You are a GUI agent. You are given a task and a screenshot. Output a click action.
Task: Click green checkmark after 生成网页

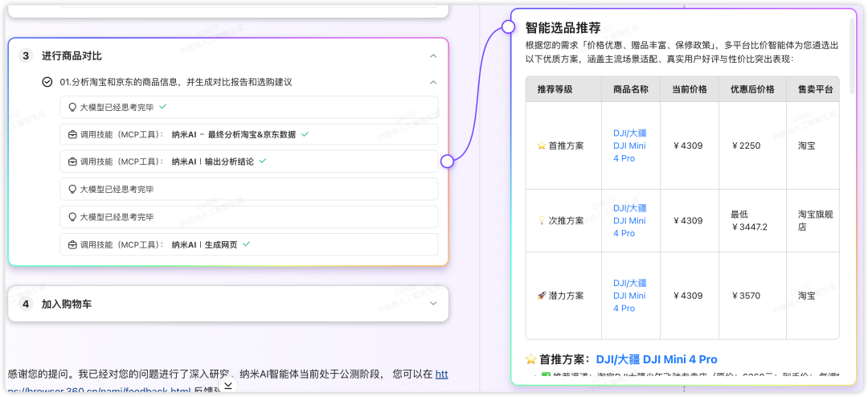click(x=247, y=244)
